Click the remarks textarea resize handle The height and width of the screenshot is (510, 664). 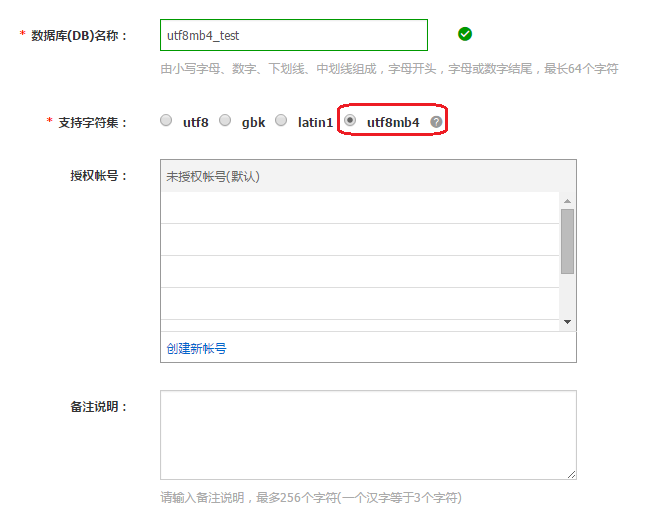coord(571,474)
